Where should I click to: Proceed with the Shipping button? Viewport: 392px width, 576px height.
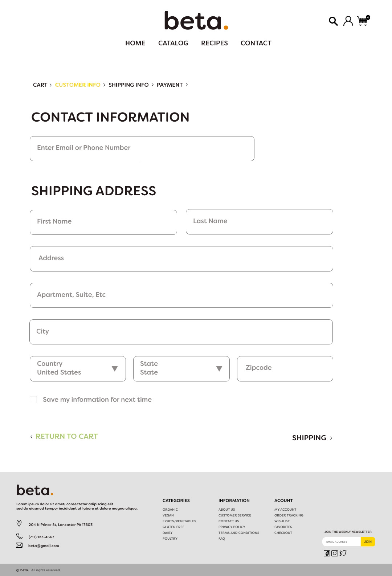312,438
